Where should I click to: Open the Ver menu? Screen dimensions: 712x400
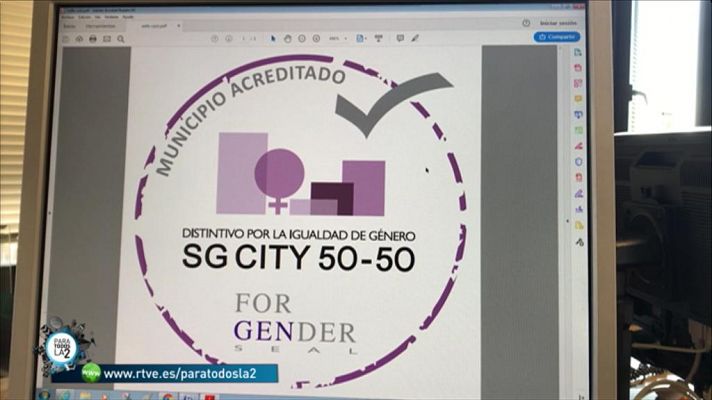click(x=98, y=17)
